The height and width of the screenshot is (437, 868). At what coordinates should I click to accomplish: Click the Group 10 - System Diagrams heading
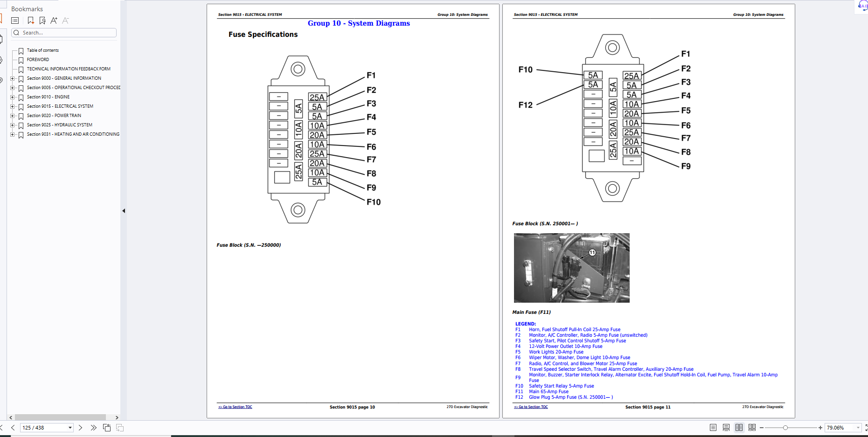point(359,23)
